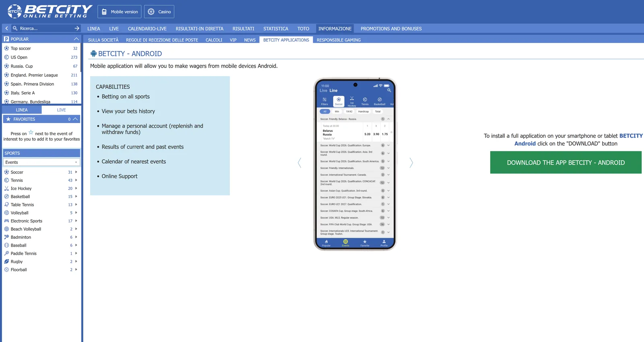
Task: Expand the Paddle Tennis category arrow
Action: coord(76,253)
